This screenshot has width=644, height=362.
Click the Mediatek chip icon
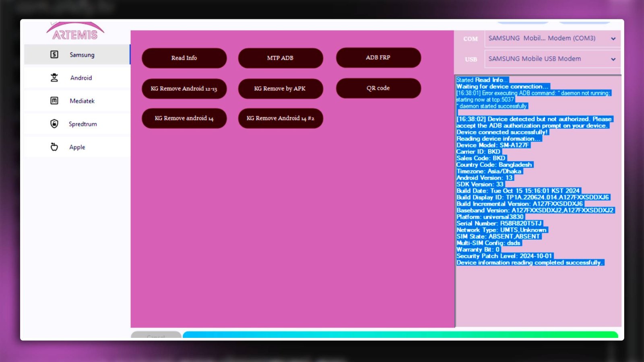click(x=54, y=101)
